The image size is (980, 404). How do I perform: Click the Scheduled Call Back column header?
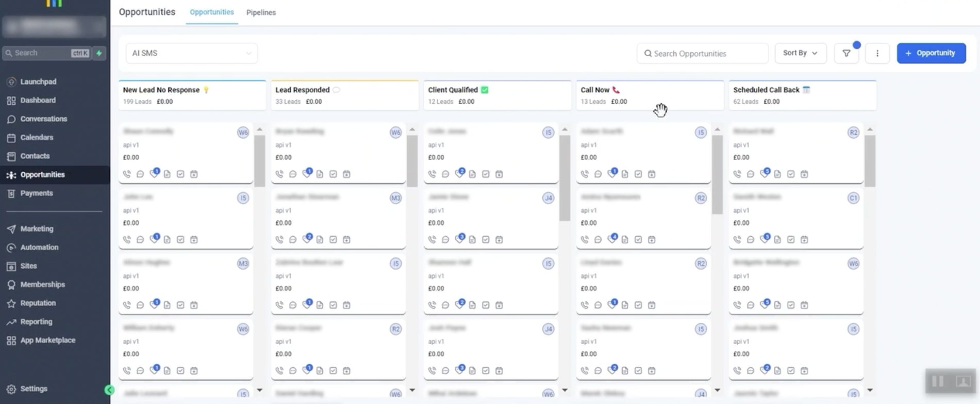(x=803, y=95)
